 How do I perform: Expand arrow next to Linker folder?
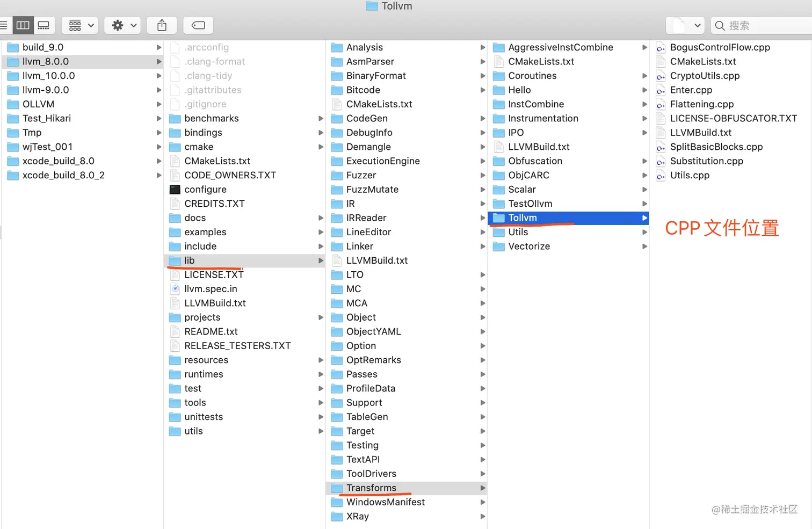[483, 247]
